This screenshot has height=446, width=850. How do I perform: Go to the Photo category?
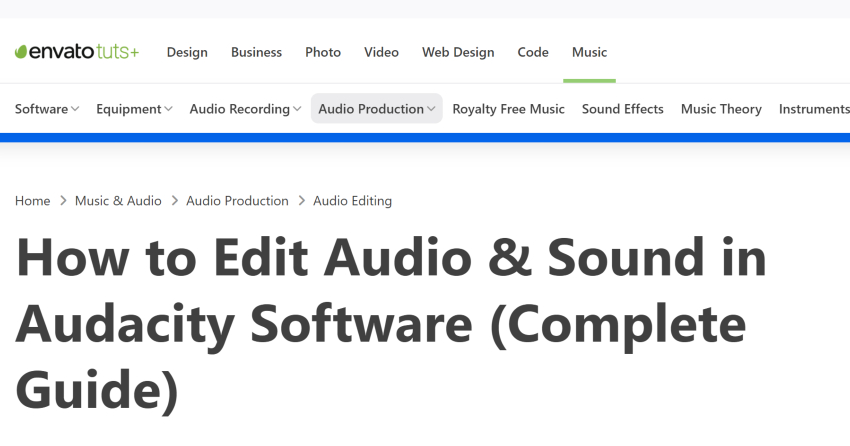pos(323,52)
